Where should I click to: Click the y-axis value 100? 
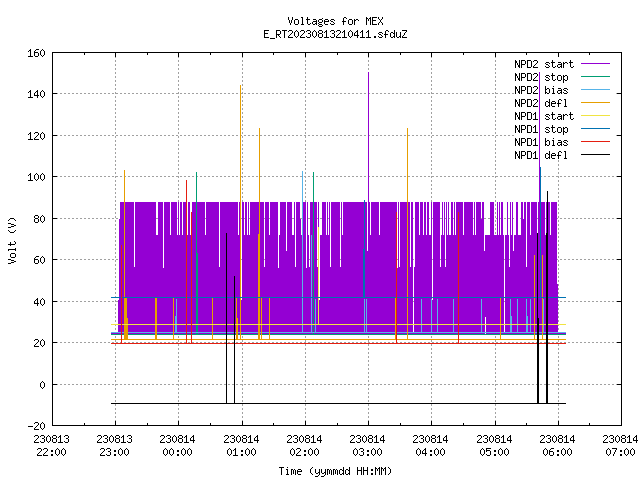click(x=36, y=177)
